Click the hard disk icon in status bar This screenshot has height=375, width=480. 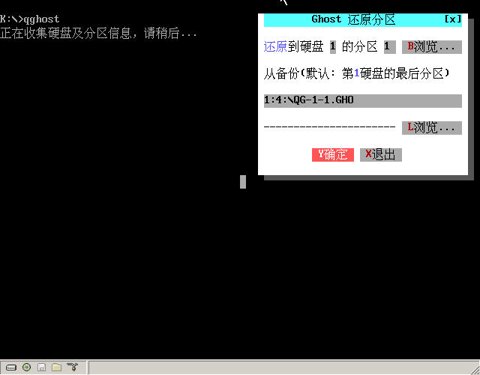tap(11, 367)
